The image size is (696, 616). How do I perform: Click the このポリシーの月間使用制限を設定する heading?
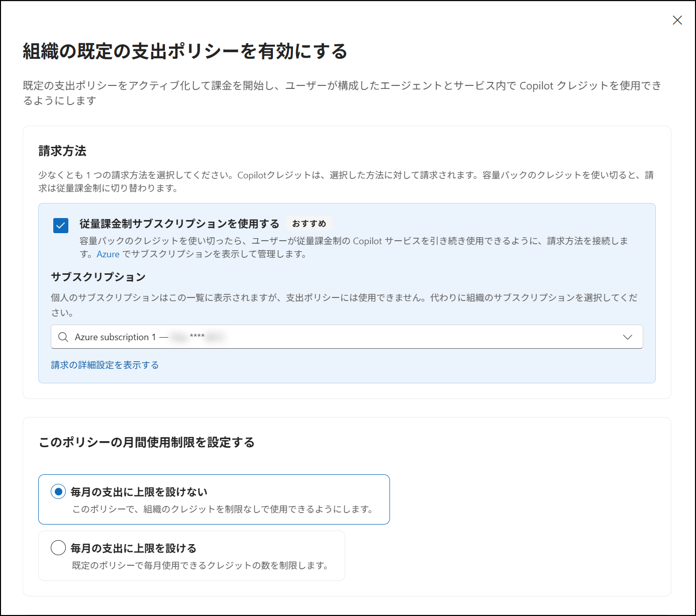[x=147, y=442]
